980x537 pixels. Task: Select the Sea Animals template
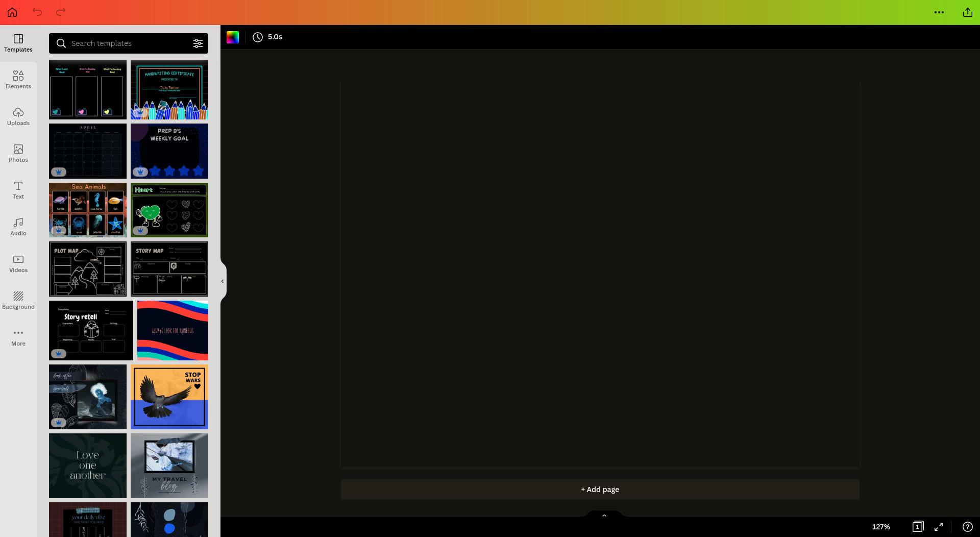pos(88,210)
